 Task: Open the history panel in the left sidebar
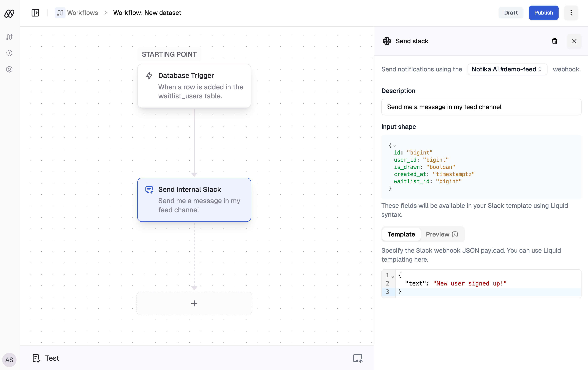[9, 53]
